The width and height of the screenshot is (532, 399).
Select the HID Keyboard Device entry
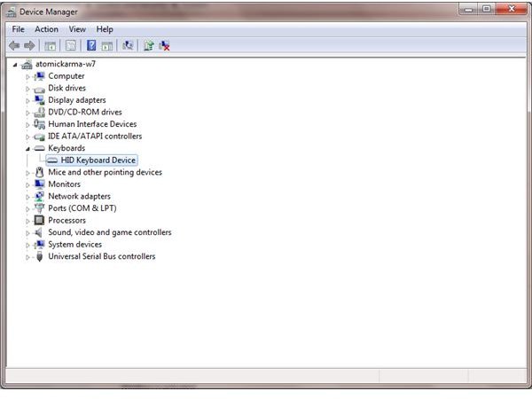[91, 160]
